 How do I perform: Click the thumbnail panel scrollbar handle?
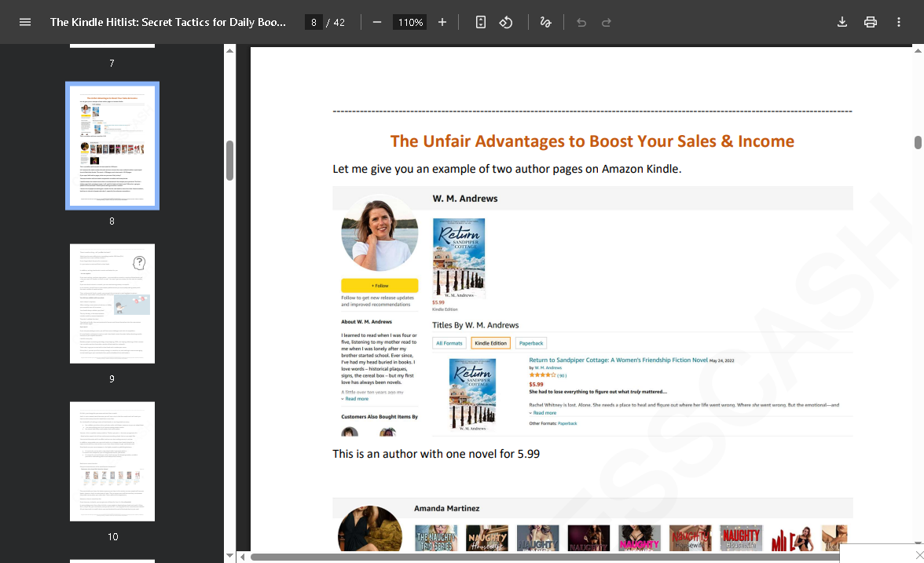click(229, 160)
